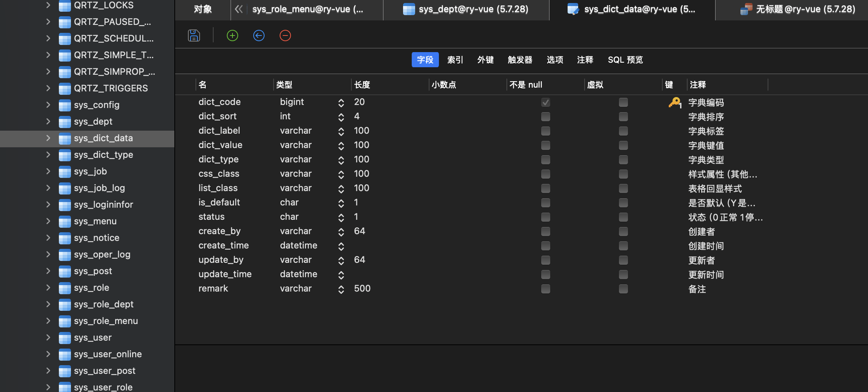Open type dropdown for dict_code
Viewport: 868px width, 392px height.
[x=341, y=103]
